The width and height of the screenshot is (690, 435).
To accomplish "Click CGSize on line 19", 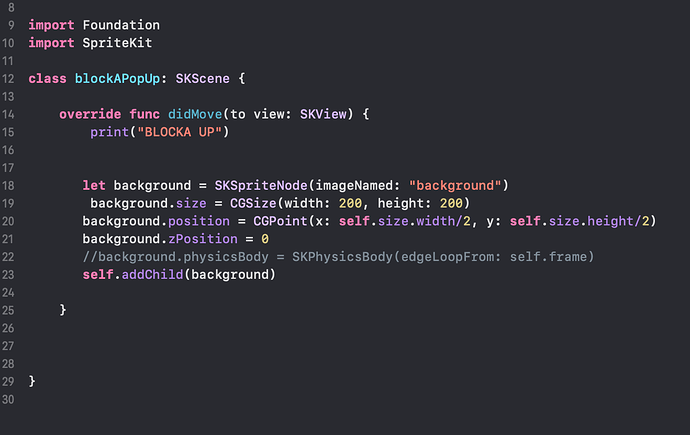I will pyautogui.click(x=253, y=203).
